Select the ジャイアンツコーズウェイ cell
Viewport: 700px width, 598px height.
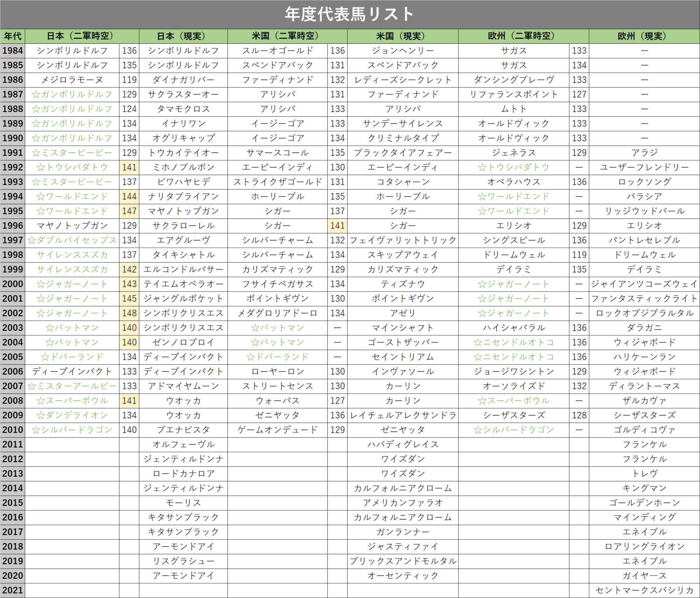[x=644, y=284]
